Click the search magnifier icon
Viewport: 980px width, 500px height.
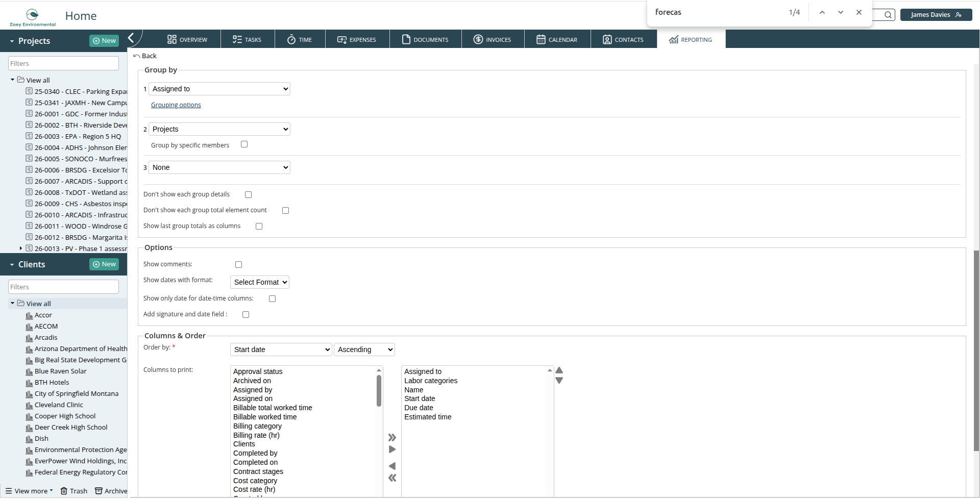tap(888, 15)
